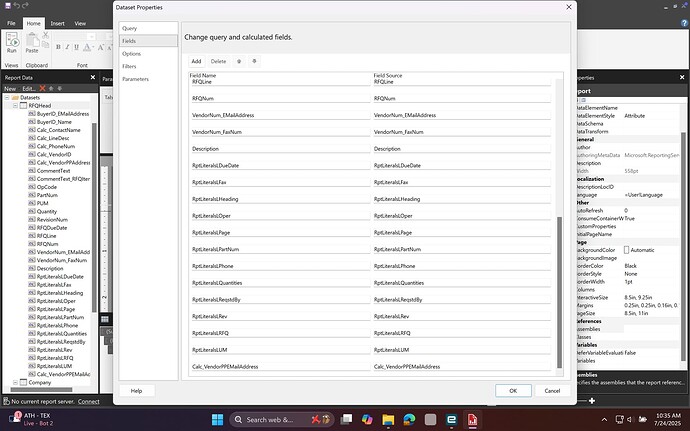Screen dimensions: 690x431
Task: Click the Delete field button
Action: (218, 61)
